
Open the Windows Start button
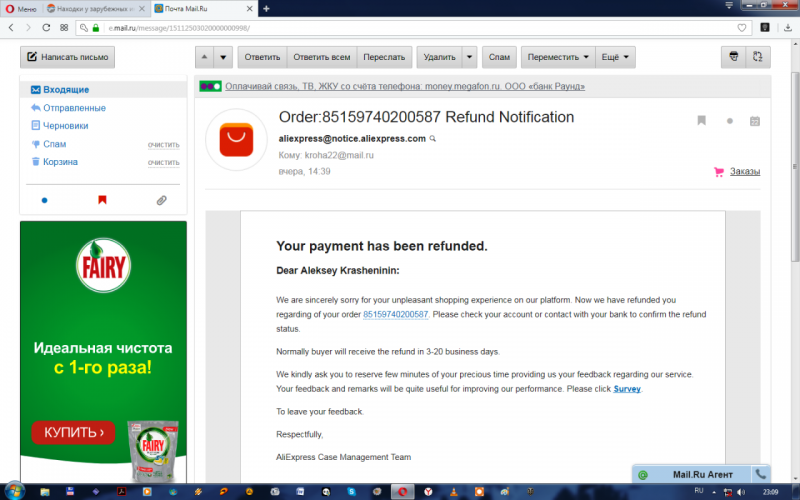pos(14,491)
